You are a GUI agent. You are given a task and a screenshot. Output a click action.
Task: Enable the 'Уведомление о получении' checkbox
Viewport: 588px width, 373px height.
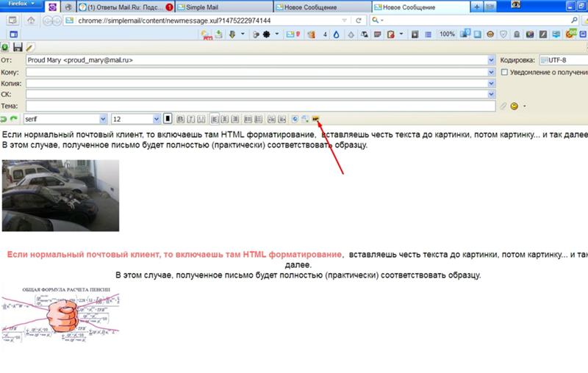[x=504, y=73]
